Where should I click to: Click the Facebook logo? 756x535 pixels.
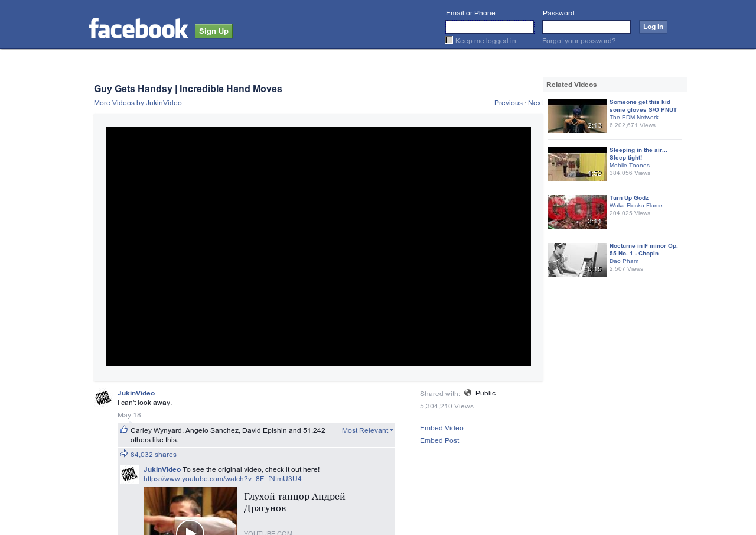click(x=139, y=28)
